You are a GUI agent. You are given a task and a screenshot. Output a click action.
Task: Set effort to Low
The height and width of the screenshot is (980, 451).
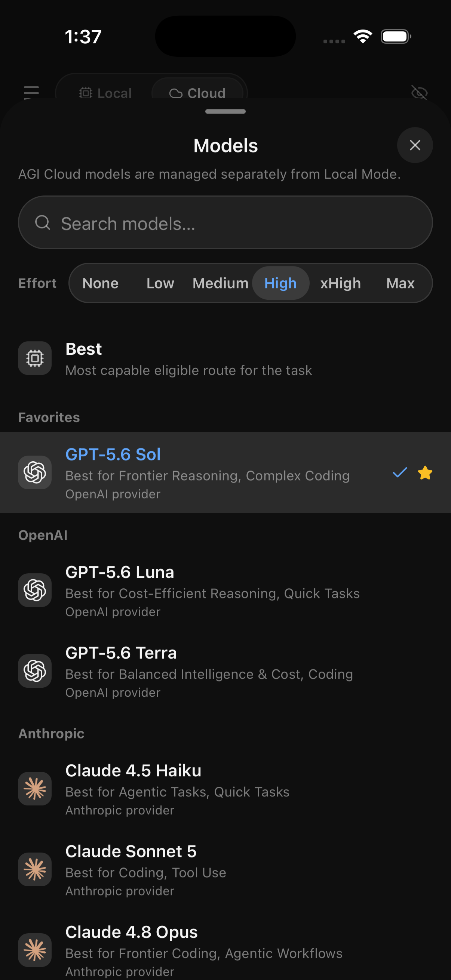(160, 283)
